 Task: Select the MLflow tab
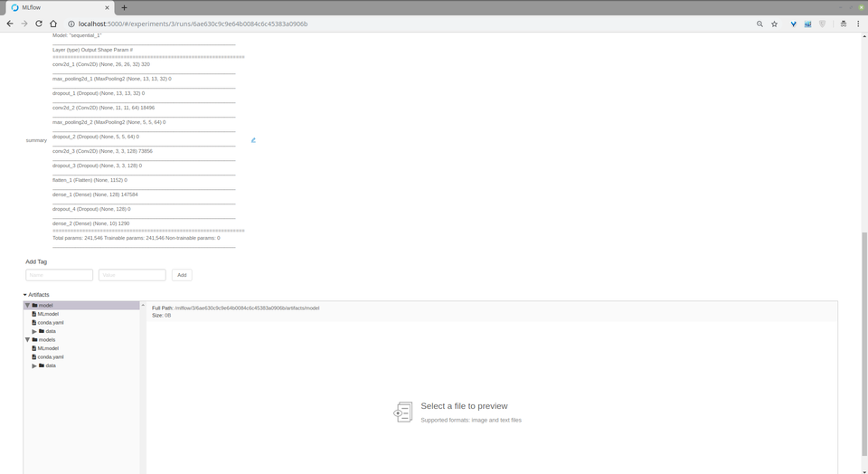[x=60, y=8]
